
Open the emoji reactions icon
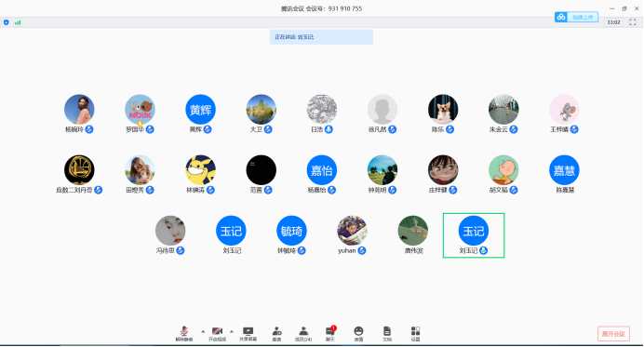[x=358, y=334]
